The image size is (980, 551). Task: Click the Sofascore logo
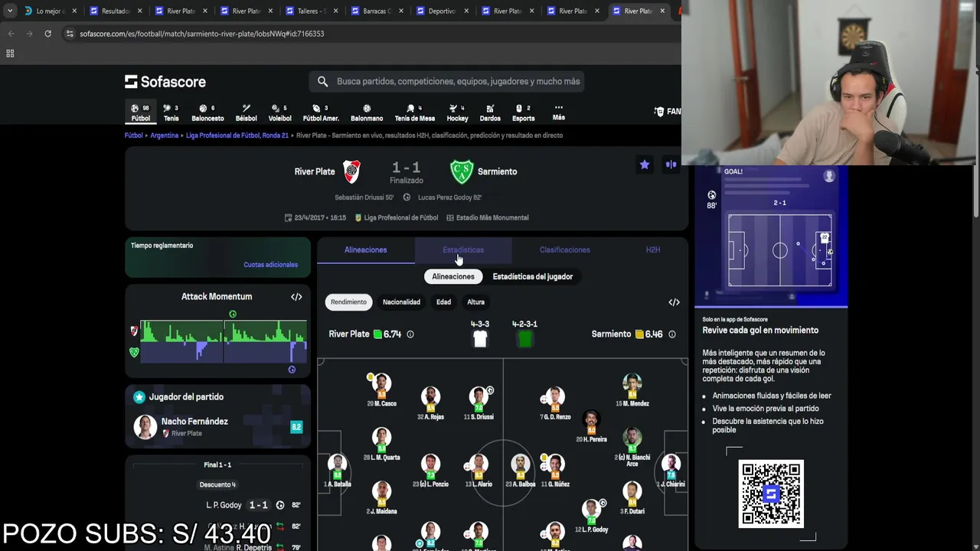[x=165, y=81]
